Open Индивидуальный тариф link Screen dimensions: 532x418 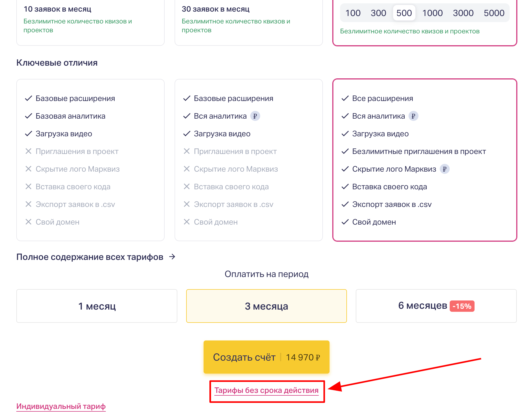click(x=61, y=406)
